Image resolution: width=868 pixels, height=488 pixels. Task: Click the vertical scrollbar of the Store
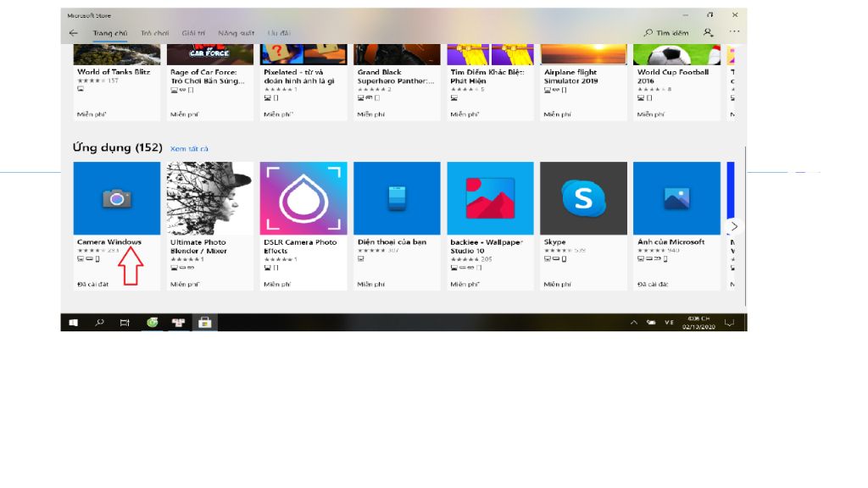point(745,225)
